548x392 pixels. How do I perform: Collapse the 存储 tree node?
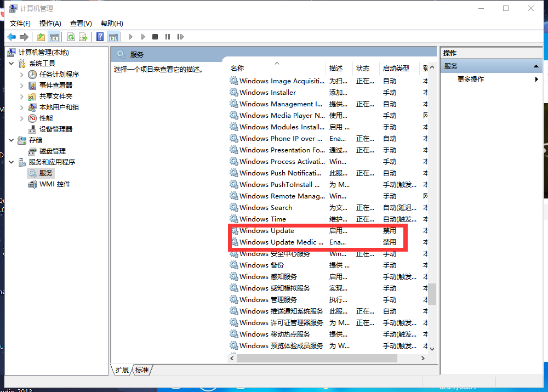12,140
